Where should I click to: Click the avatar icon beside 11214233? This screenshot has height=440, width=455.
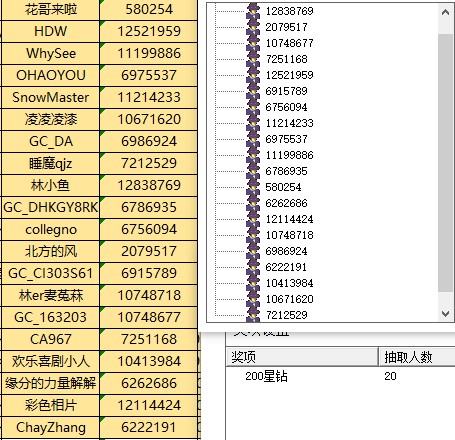[x=253, y=123]
